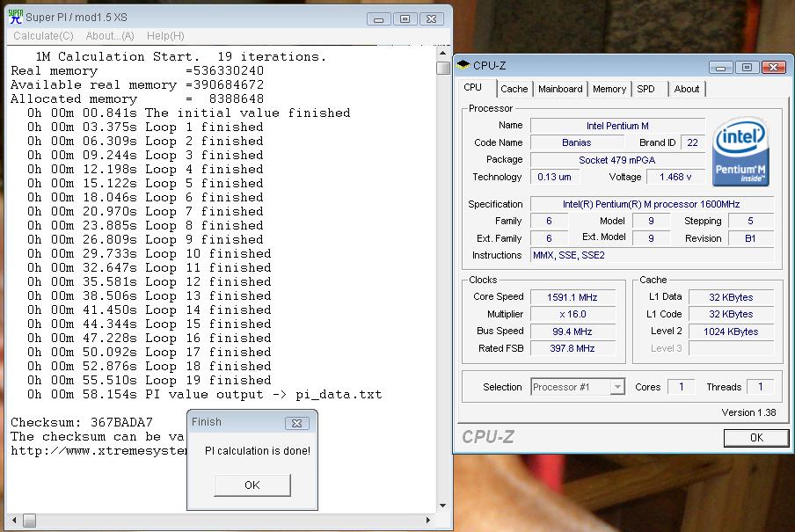Click the Stepping value 5
This screenshot has width=795, height=532.
pos(751,221)
